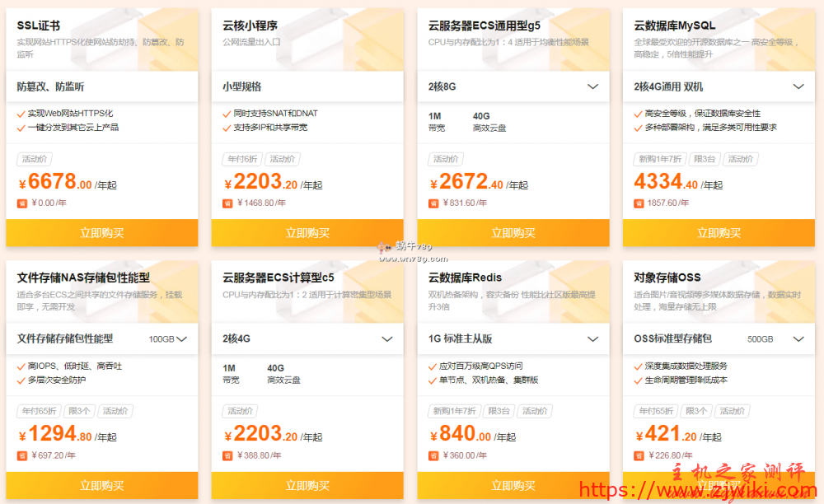This screenshot has width=824, height=504.
Task: Click checkmark next to 生命周期管理降低成本
Action: [x=638, y=380]
